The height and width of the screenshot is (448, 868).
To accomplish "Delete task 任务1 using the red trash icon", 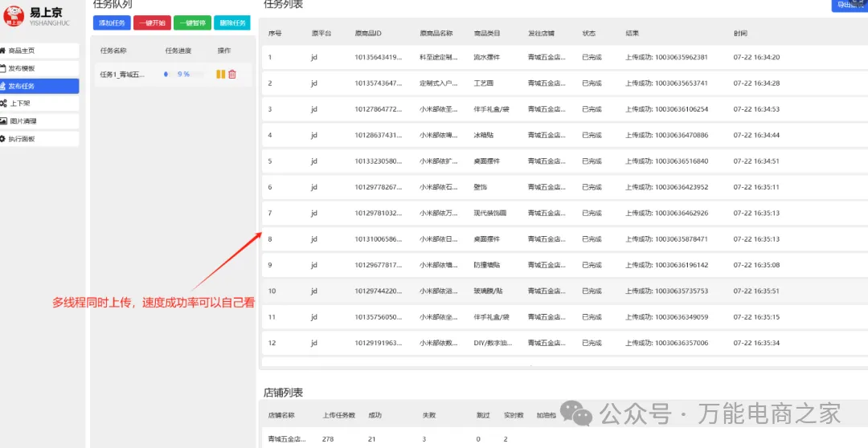I will [x=232, y=74].
